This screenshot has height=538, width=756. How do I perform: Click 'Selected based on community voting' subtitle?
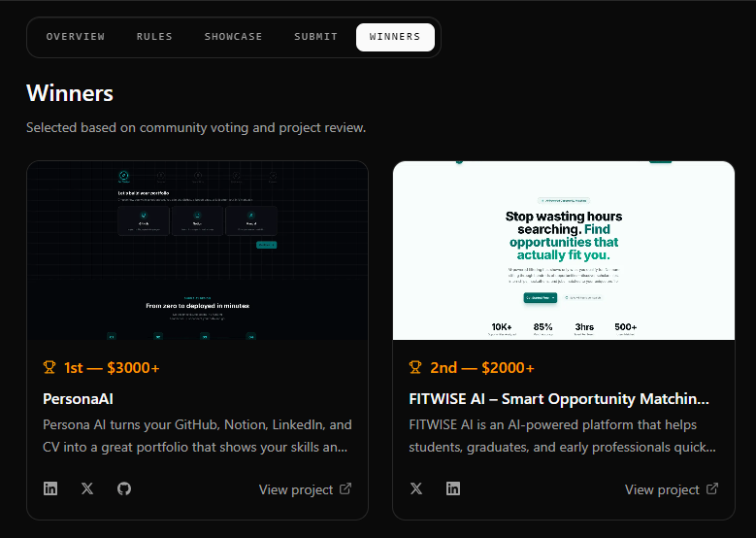click(196, 128)
